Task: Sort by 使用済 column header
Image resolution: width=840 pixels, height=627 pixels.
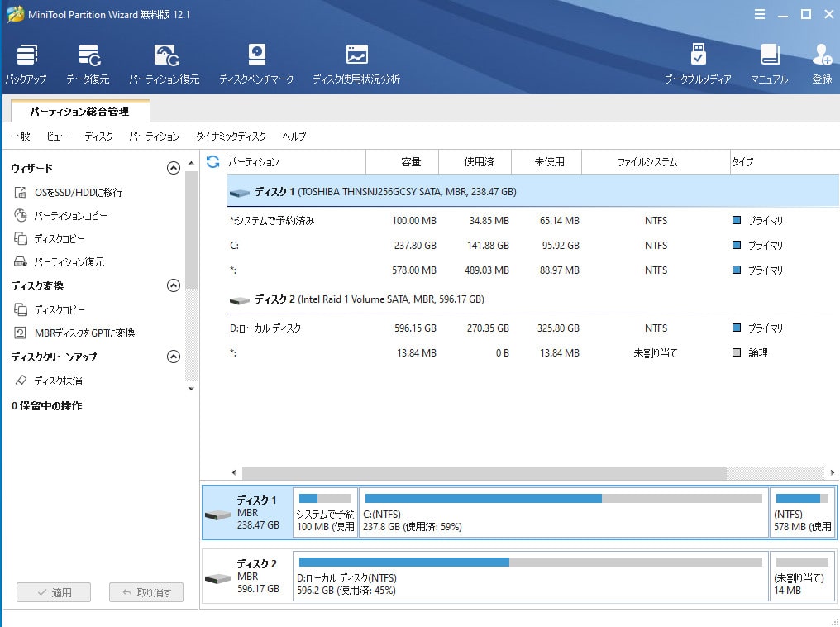Action: click(475, 162)
